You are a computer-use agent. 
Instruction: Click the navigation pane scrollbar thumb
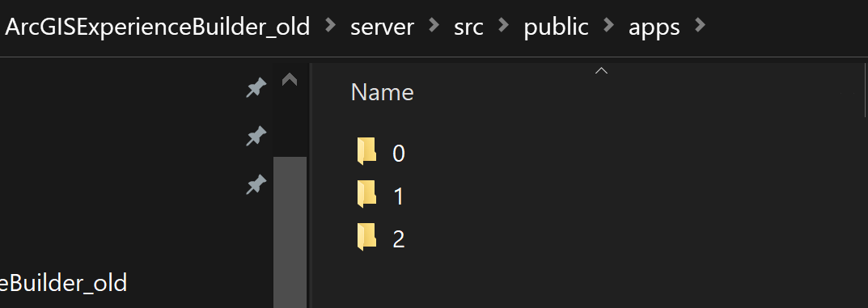pyautogui.click(x=290, y=232)
